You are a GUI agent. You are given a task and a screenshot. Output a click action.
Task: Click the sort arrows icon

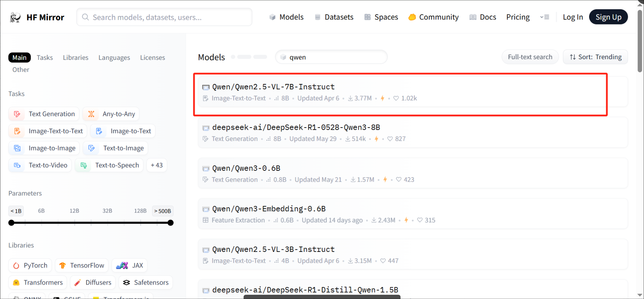click(573, 57)
